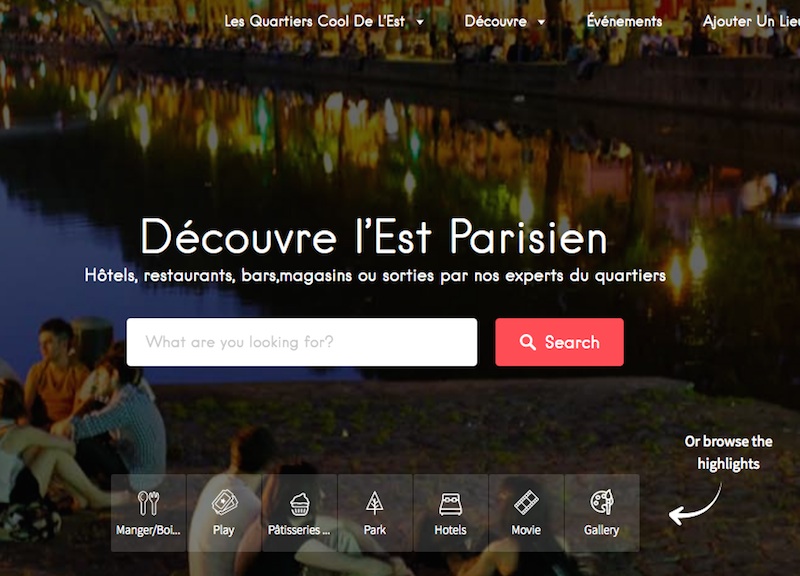Open Les Quartiers Cool De L'Est menu
Screen dimensions: 800x576
coord(314,21)
